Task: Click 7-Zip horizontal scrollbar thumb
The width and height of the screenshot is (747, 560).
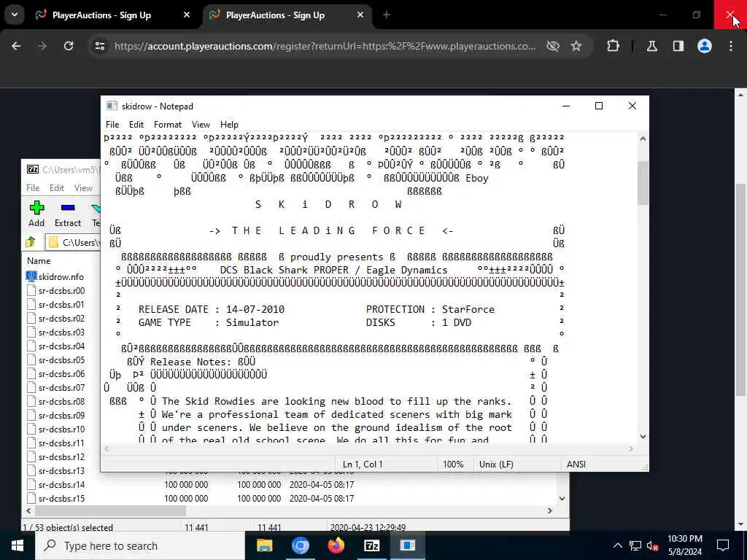Action: 110,510
